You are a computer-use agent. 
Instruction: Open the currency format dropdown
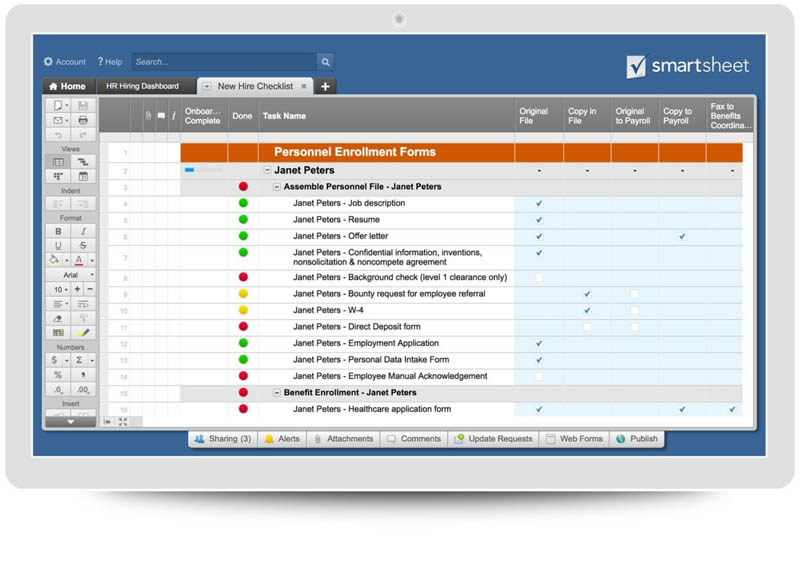pos(67,360)
